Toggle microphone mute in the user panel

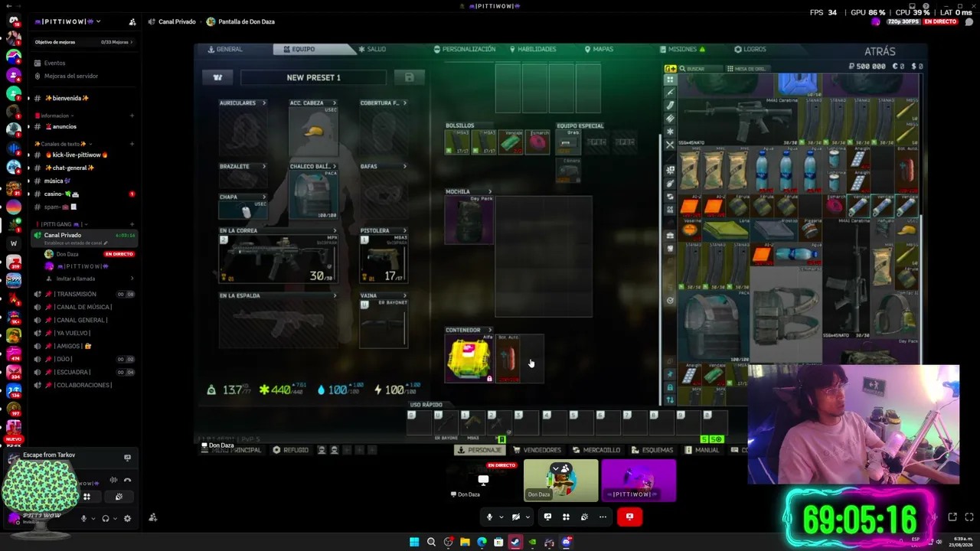click(84, 518)
